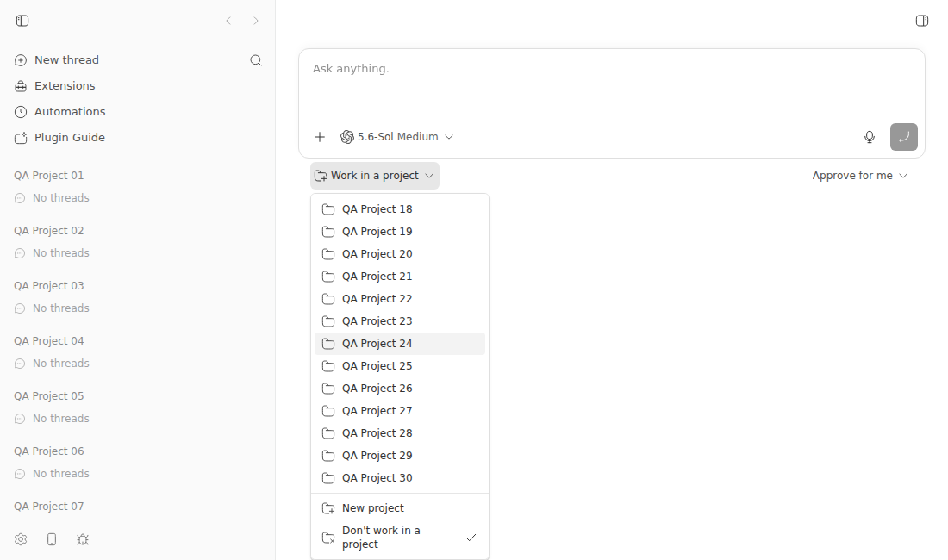Image resolution: width=948 pixels, height=560 pixels.
Task: Collapse the Work in a project dropdown
Action: point(374,176)
